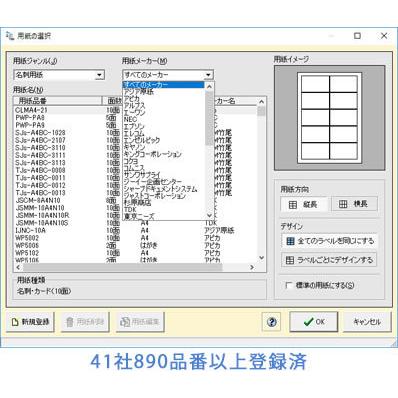Confirm with the OK button

314,322
